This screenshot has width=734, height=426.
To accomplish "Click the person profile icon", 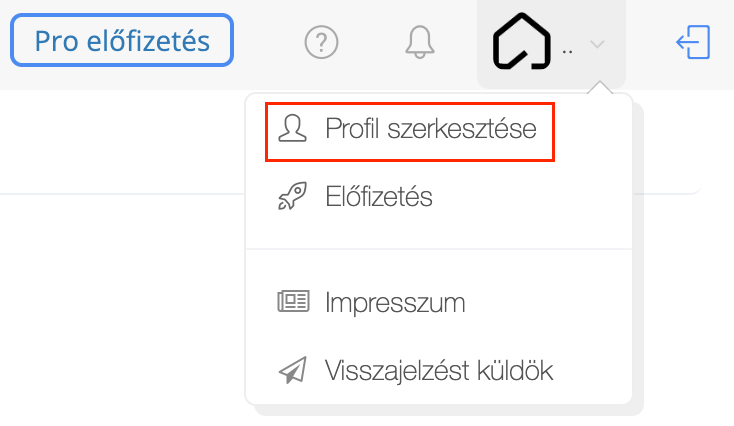I will click(293, 128).
